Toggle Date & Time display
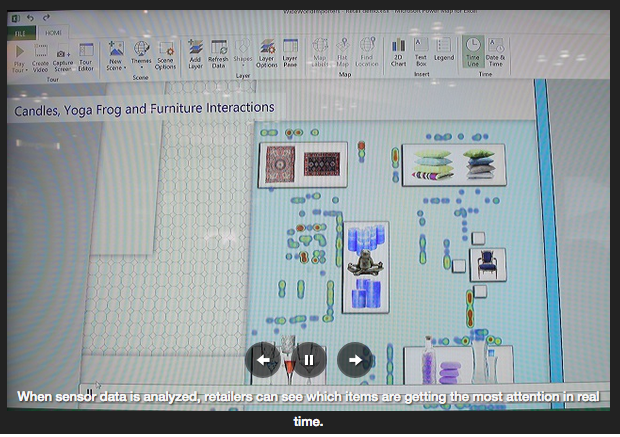 (x=495, y=52)
